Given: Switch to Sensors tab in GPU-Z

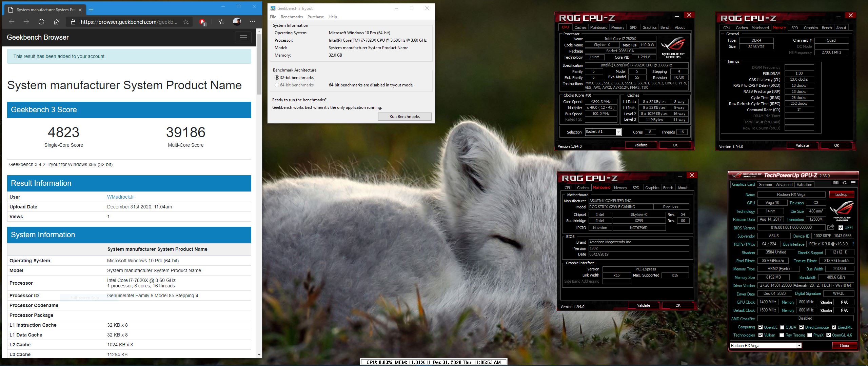Looking at the screenshot, I should [765, 185].
